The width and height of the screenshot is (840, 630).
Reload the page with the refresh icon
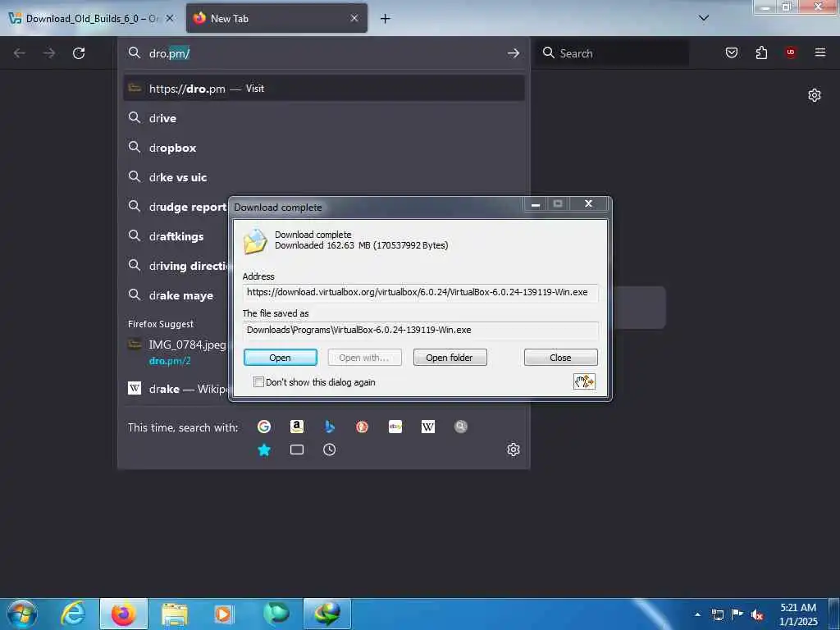click(79, 53)
